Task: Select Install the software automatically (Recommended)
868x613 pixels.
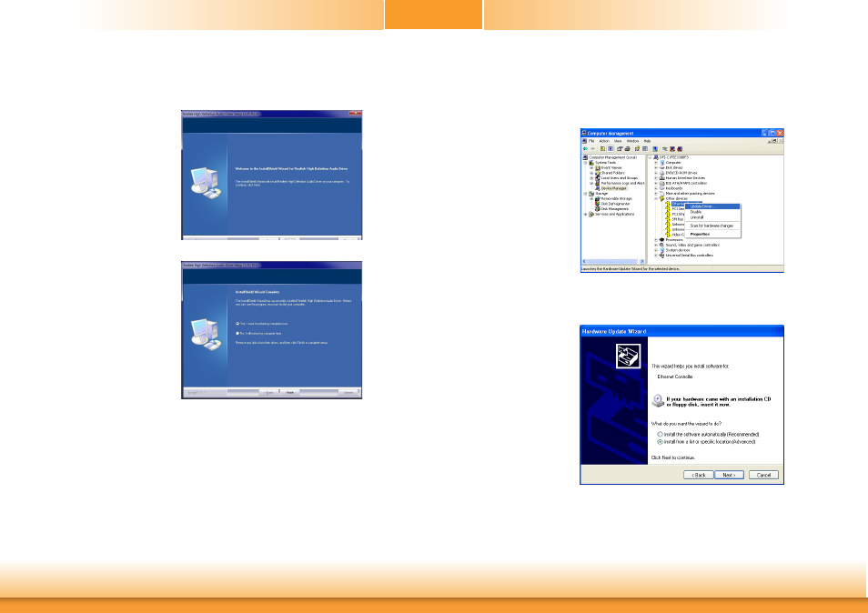Action: (x=660, y=435)
